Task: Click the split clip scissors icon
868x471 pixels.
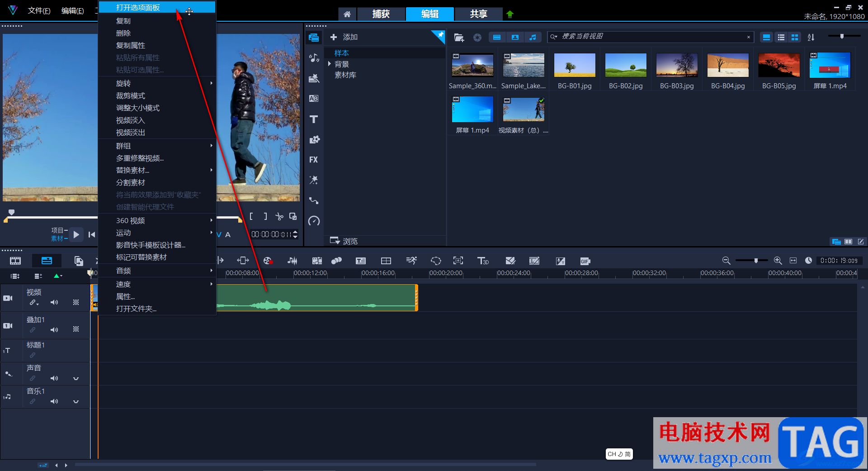Action: [x=279, y=217]
